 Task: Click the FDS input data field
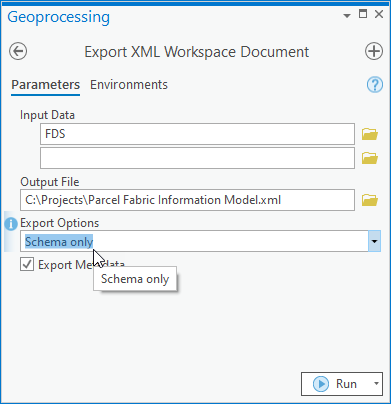(197, 134)
